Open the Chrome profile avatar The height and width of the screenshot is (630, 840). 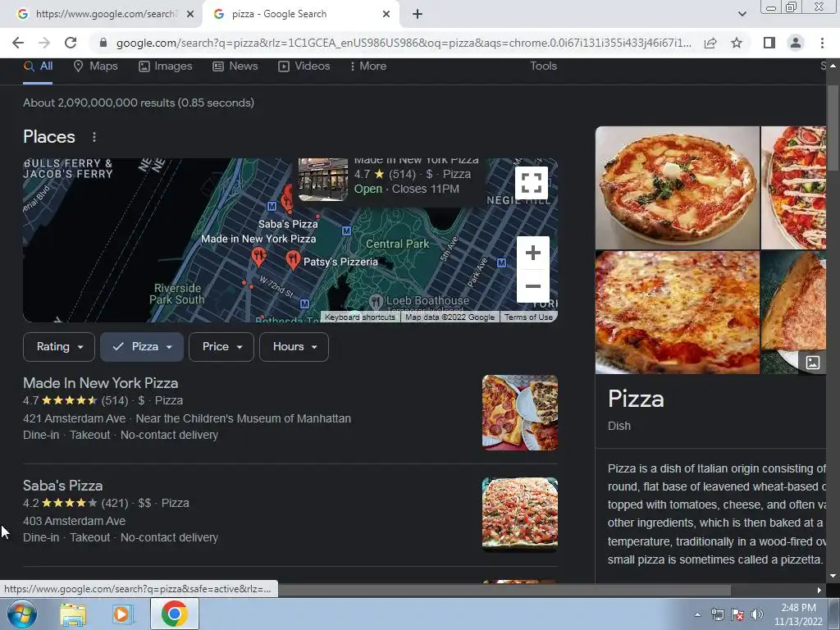(796, 43)
